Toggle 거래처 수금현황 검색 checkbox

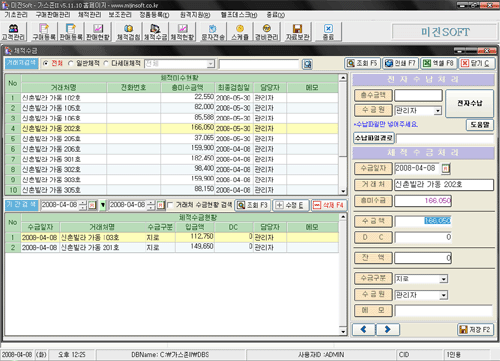tap(170, 205)
